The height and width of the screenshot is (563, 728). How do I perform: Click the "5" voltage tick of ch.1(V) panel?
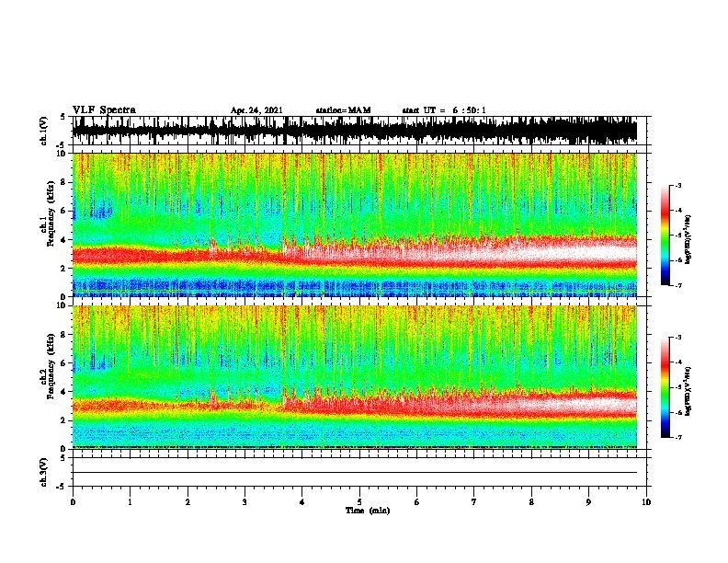[x=63, y=117]
